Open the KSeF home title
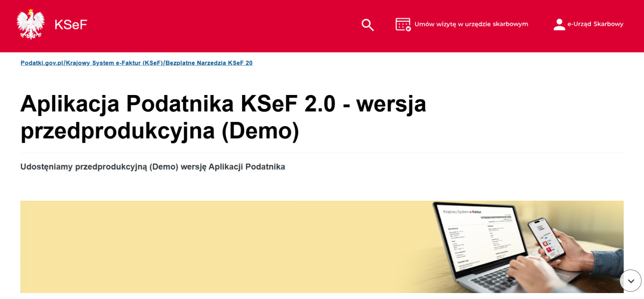Viewport: 644px width, 299px height. point(71,25)
